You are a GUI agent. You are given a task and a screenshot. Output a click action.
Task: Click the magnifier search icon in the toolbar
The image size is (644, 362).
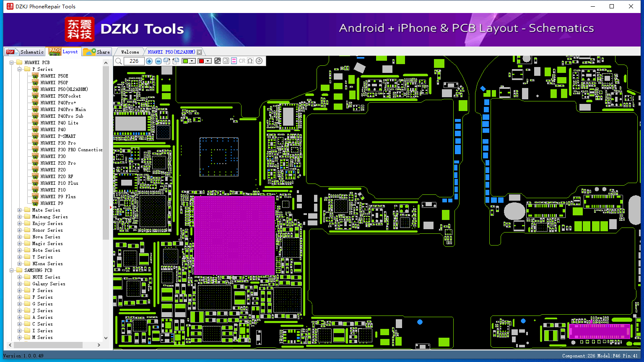click(119, 61)
